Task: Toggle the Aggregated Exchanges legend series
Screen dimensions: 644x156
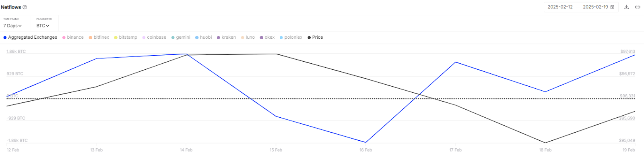Action: point(30,37)
